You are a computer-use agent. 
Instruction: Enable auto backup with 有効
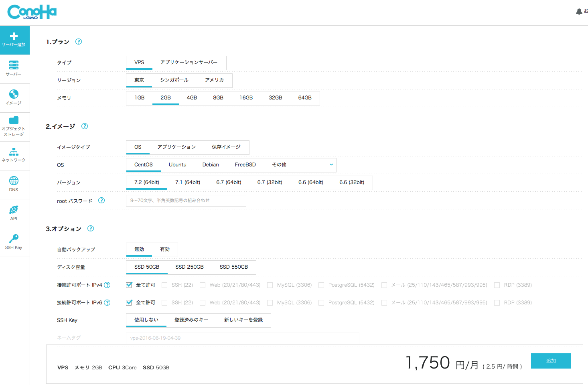point(165,249)
